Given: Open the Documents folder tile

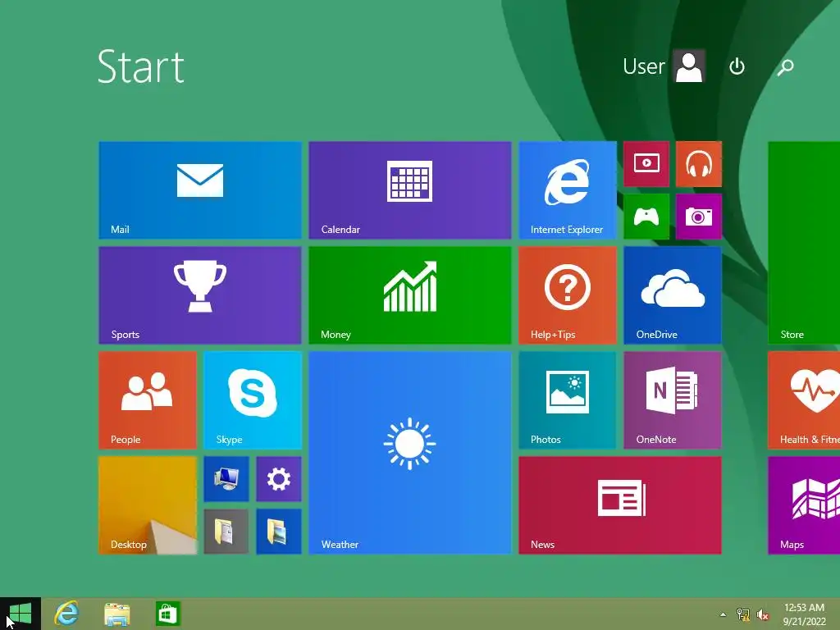Looking at the screenshot, I should point(226,532).
